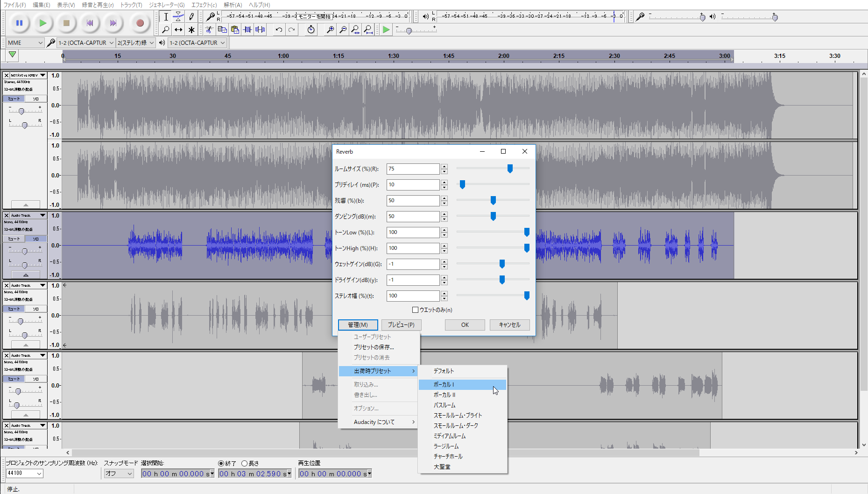Click the Copy icon in the edit toolbar

(222, 30)
